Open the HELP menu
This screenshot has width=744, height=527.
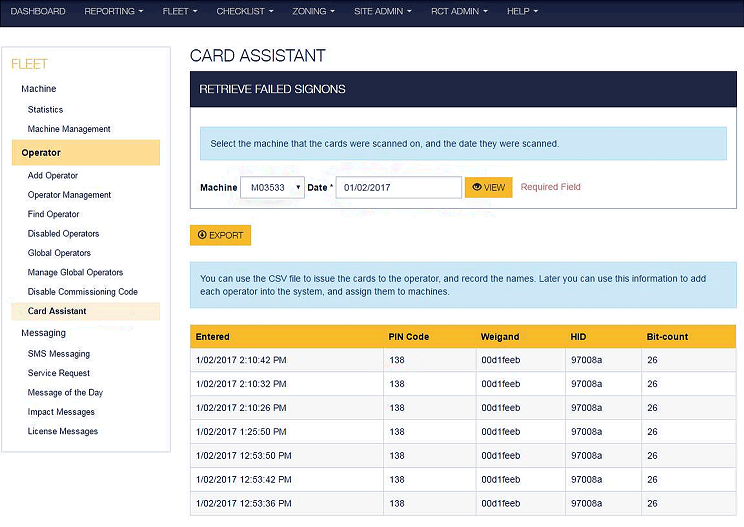click(x=522, y=11)
